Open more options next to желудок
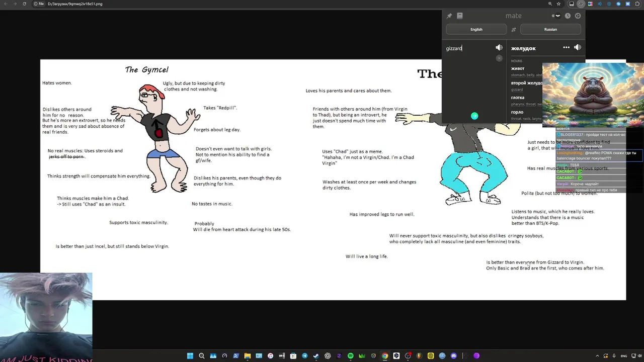Screen dimensions: 644x362 (567, 48)
